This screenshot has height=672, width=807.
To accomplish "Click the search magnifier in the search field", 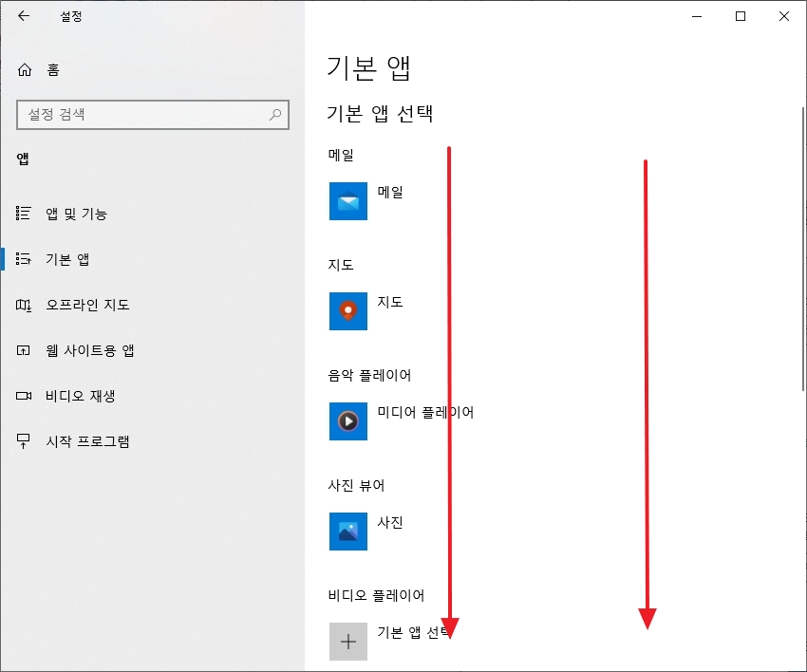I will pyautogui.click(x=275, y=115).
